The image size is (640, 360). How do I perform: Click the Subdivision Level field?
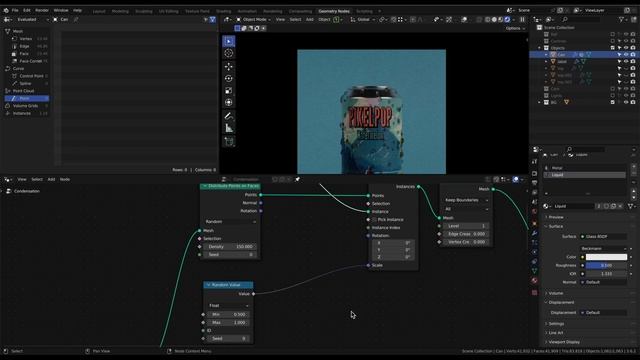(467, 226)
